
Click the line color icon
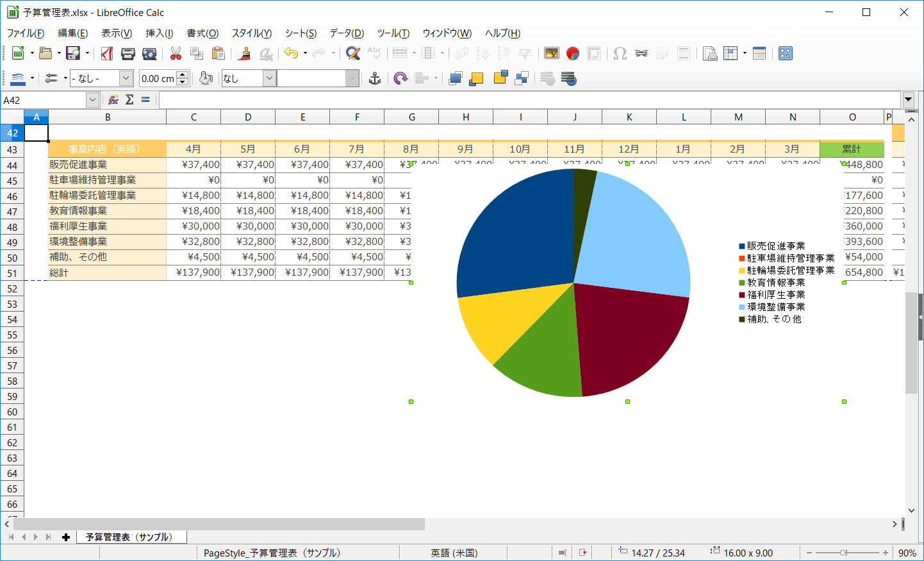tap(18, 78)
